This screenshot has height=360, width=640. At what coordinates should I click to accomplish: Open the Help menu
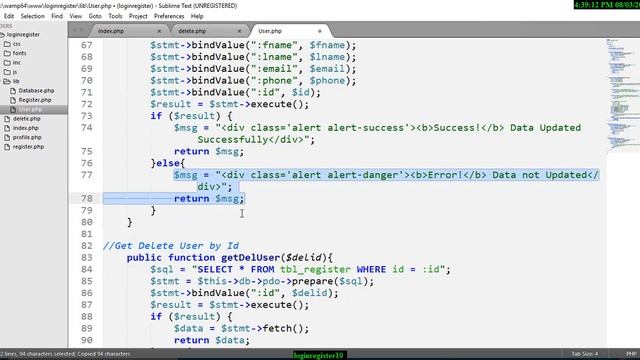pos(197,16)
